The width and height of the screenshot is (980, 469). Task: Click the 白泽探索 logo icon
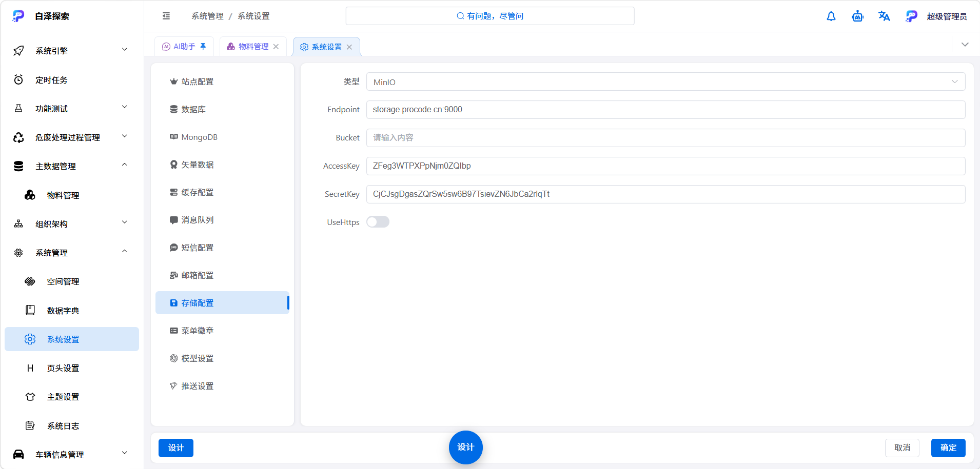coord(18,16)
